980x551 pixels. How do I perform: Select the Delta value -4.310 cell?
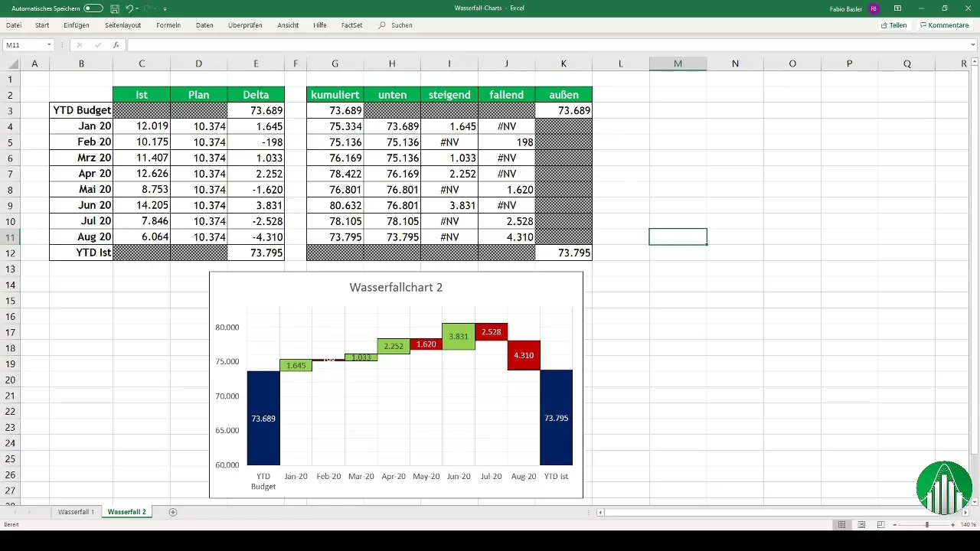256,237
